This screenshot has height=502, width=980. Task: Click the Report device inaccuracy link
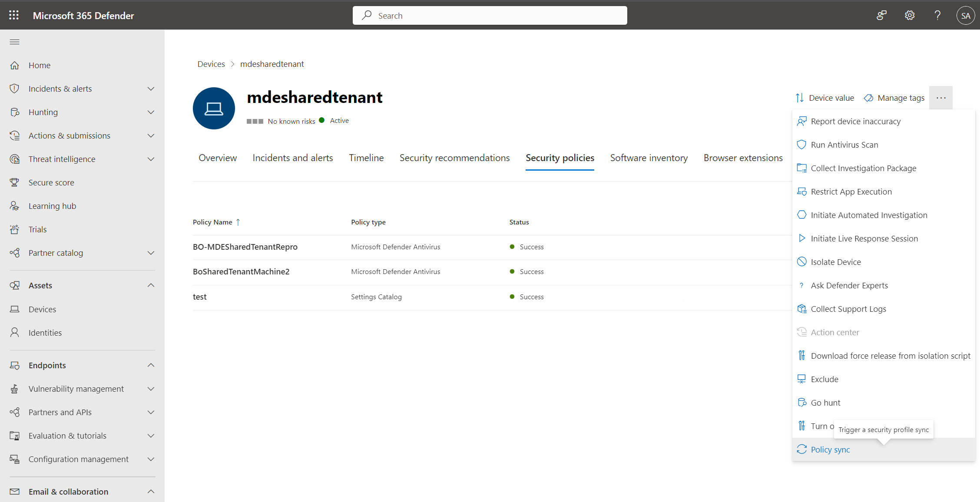pos(855,120)
